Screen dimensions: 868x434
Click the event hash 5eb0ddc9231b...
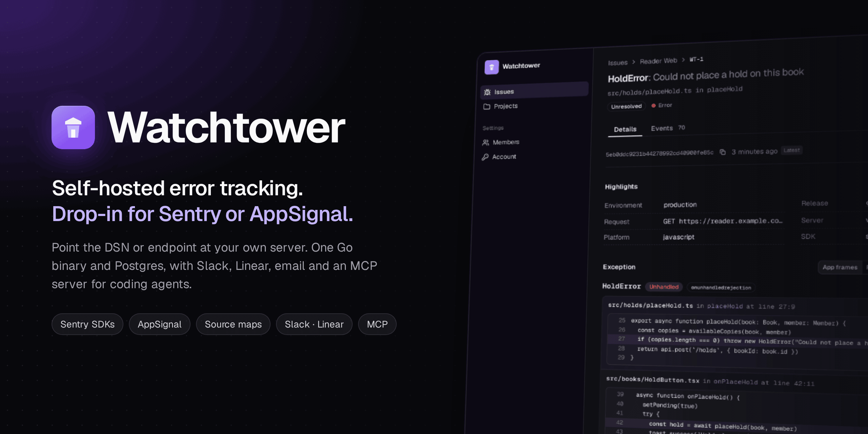(x=659, y=153)
